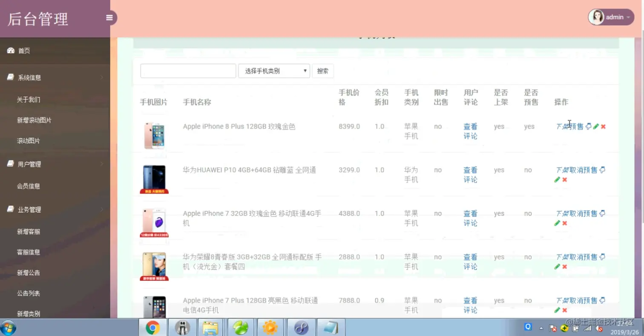Open 会员信息 in the sidebar
This screenshot has width=644, height=336.
point(29,186)
